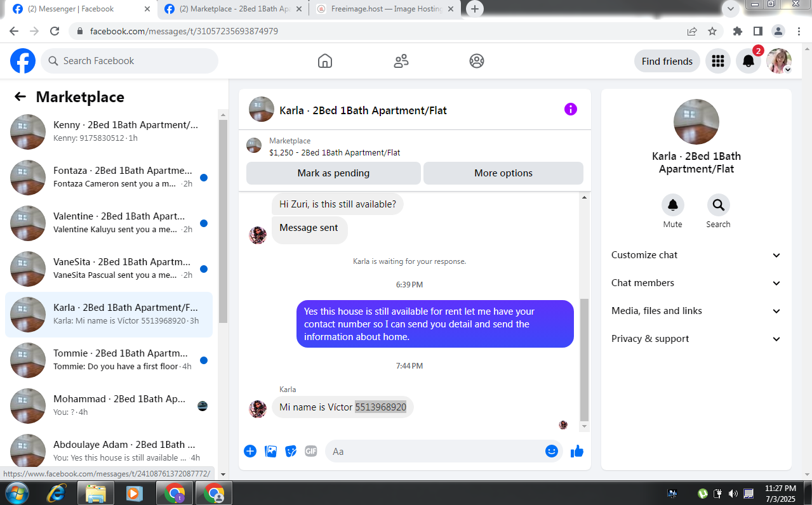Expand Customize chat section
This screenshot has height=505, width=812.
[696, 255]
